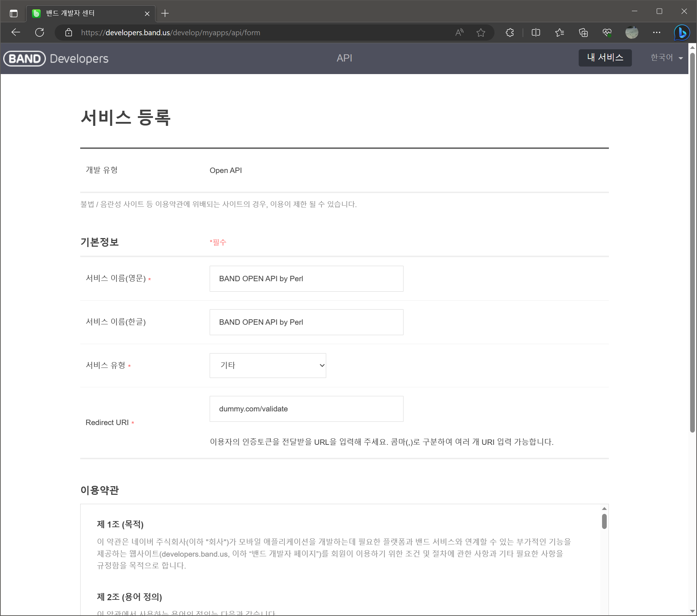Open the API menu item
This screenshot has width=697, height=616.
click(344, 58)
